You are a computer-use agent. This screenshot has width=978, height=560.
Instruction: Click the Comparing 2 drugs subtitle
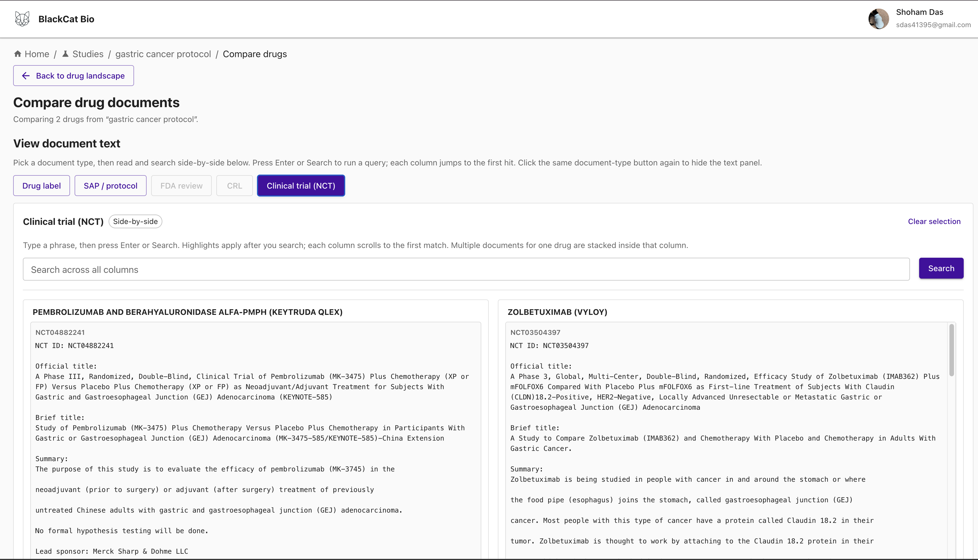click(x=106, y=119)
